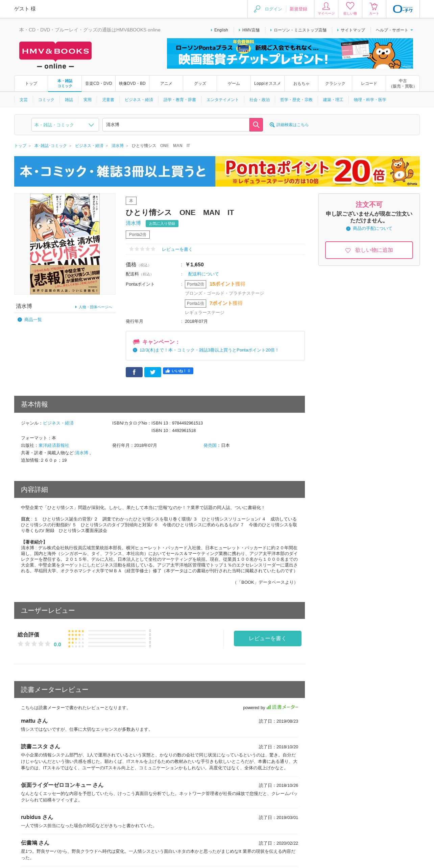
Task: Click the empty star rating icons
Action: (142, 249)
